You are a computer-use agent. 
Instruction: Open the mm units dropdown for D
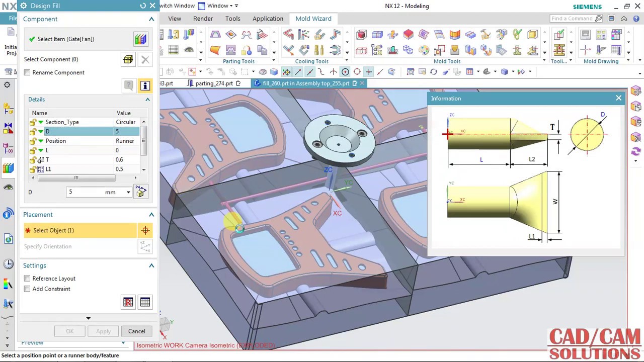click(128, 193)
